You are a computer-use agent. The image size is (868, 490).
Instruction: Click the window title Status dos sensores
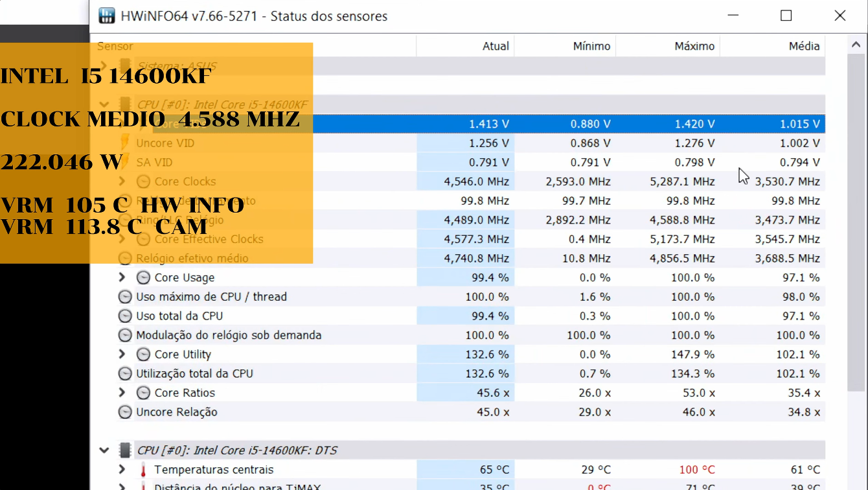(329, 16)
